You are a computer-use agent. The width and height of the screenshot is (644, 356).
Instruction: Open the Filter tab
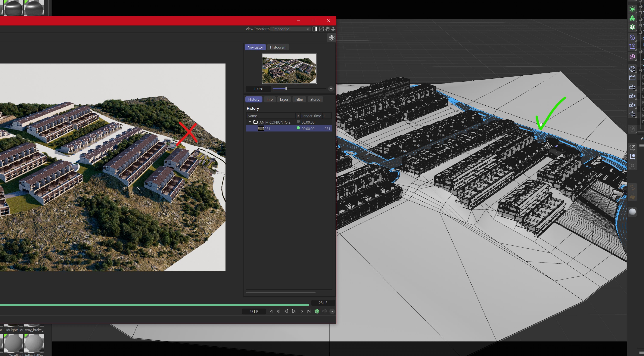(x=299, y=99)
